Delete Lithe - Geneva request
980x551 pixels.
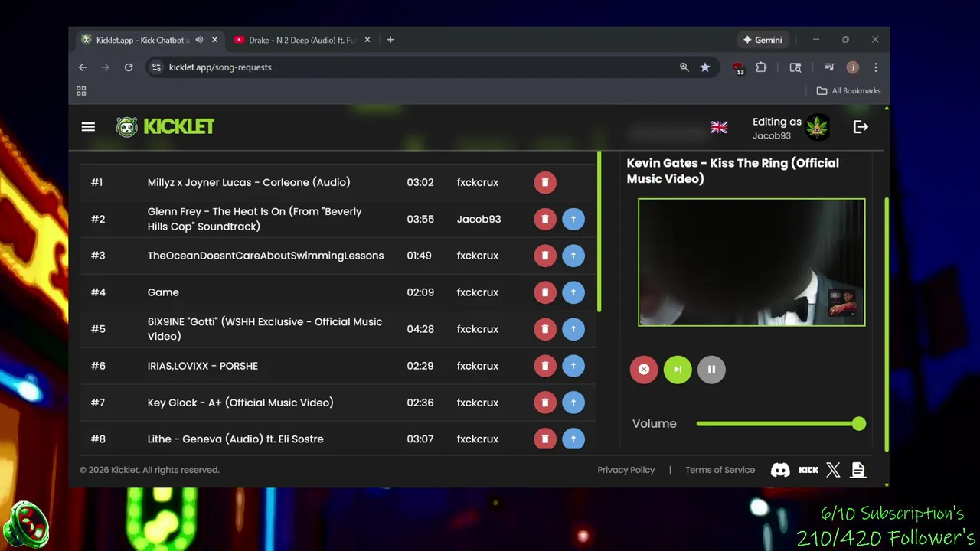coord(545,439)
